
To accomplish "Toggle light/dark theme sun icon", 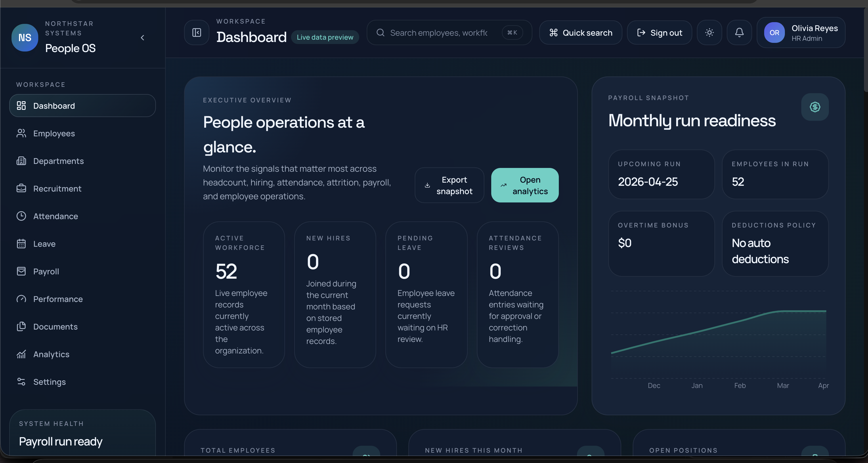I will 709,32.
